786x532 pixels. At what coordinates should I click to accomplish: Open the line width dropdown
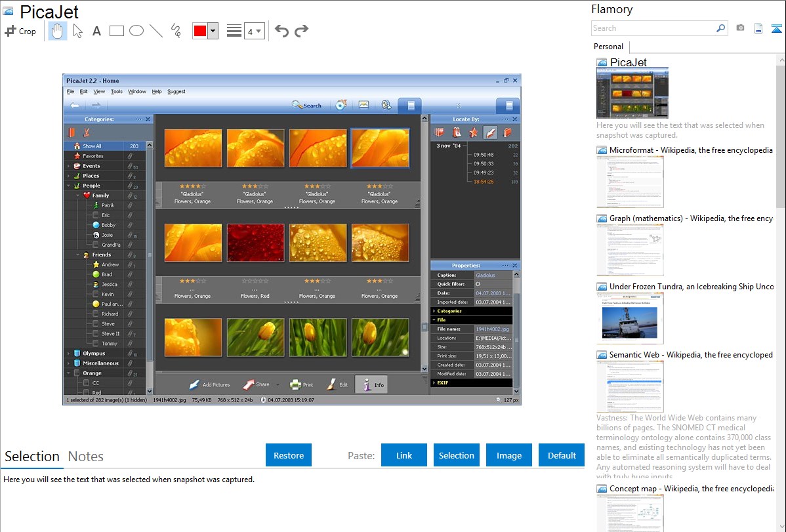[x=254, y=31]
